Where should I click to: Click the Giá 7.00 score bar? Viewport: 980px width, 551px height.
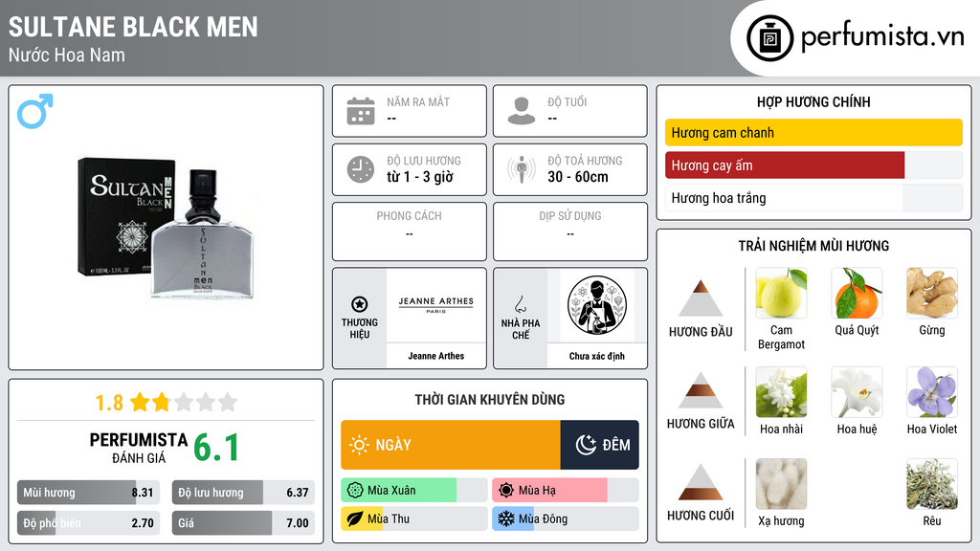pos(243,523)
